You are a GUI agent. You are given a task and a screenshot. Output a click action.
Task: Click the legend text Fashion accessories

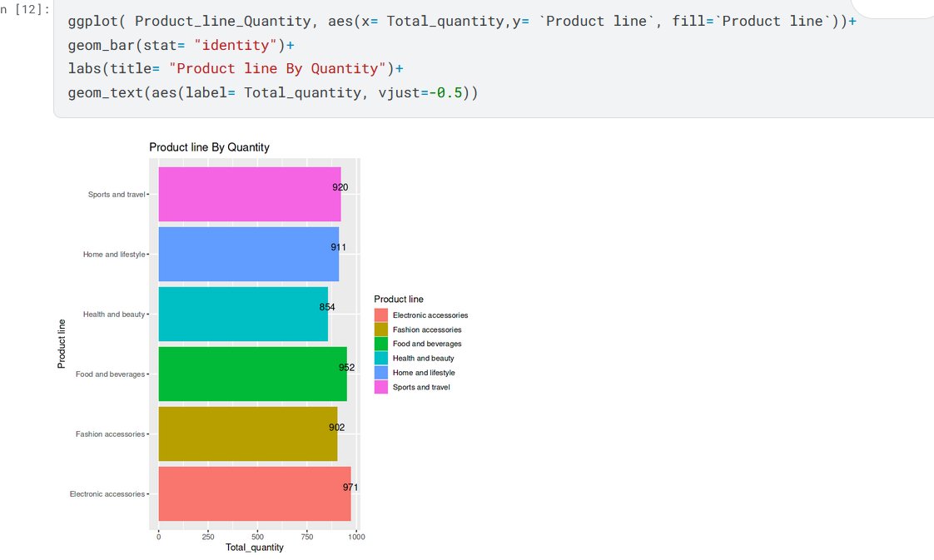coord(427,330)
